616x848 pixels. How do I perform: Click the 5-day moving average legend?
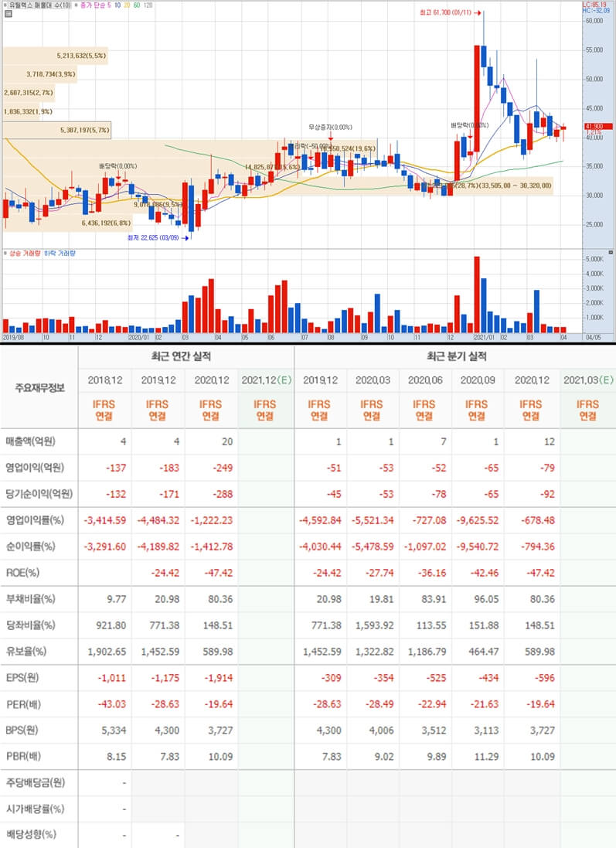109,5
